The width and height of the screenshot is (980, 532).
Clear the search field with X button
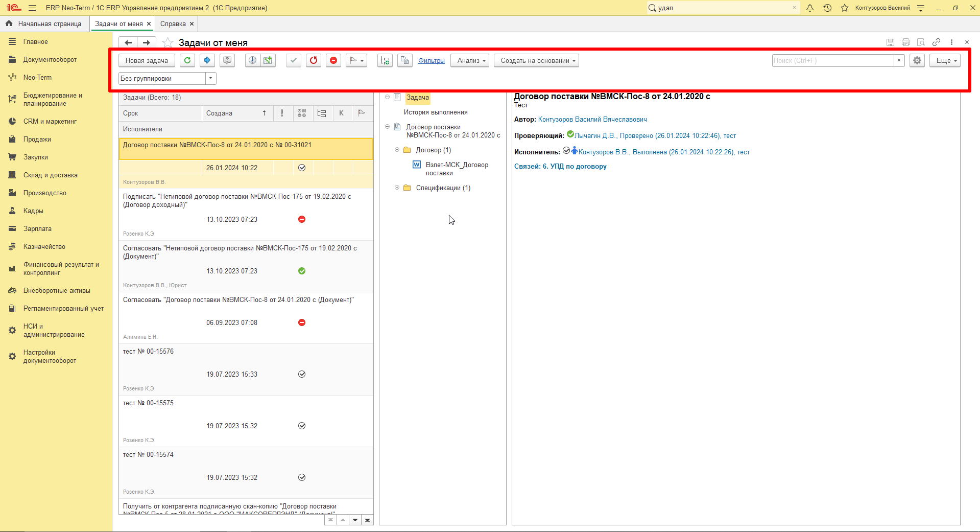pos(899,60)
